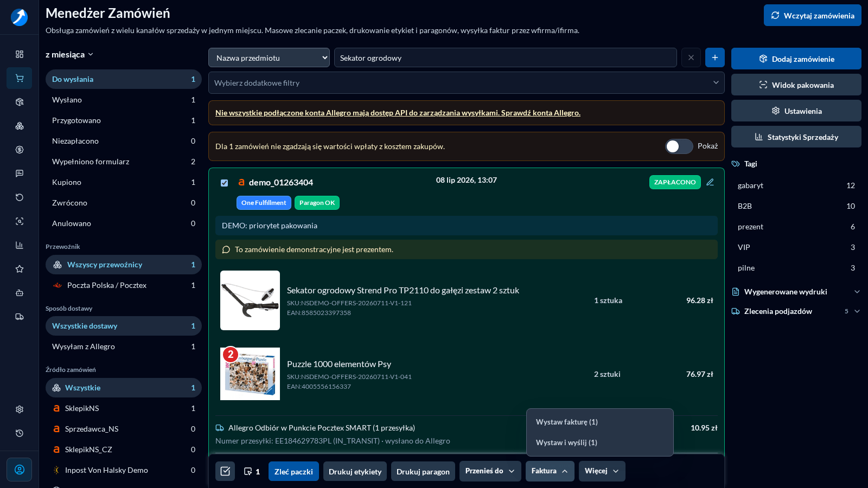Open the bar chart statistics icon in sidebar

20,245
